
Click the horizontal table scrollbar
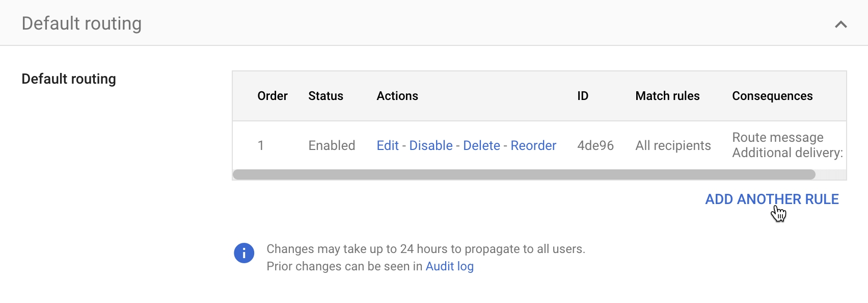click(524, 174)
